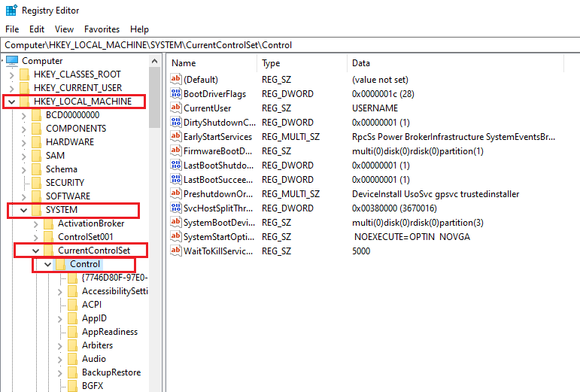Screen dimensions: 580x392
Task: Open the Favorites menu
Action: (x=102, y=29)
